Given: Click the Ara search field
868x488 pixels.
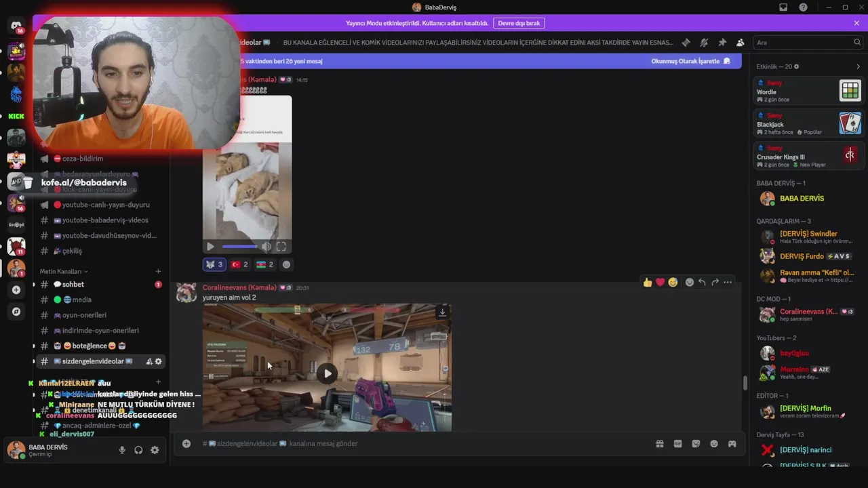Looking at the screenshot, I should (807, 42).
